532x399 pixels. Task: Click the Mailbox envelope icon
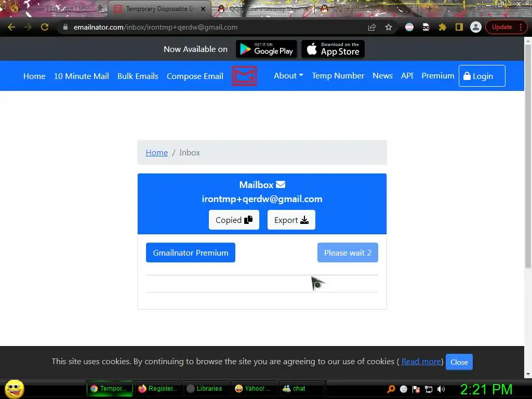tap(281, 184)
